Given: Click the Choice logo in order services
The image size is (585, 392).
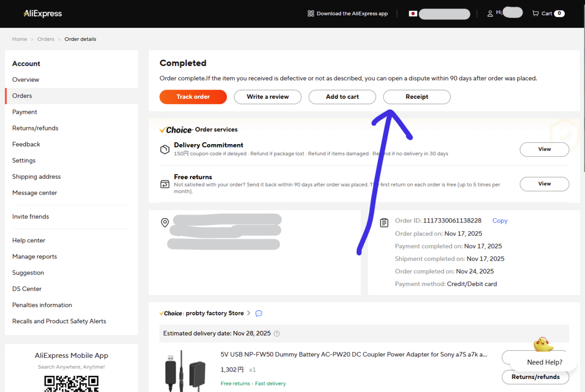Looking at the screenshot, I should 176,130.
